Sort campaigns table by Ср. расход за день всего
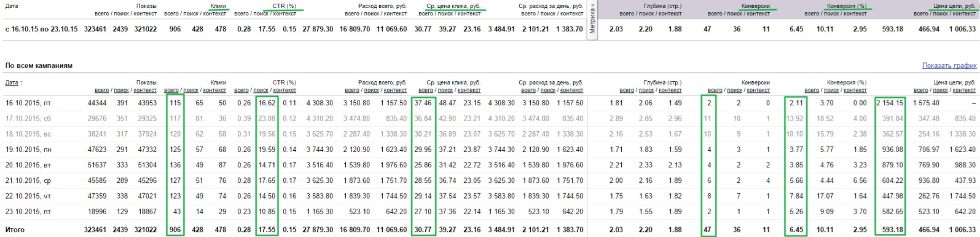The width and height of the screenshot is (980, 237). tap(528, 90)
